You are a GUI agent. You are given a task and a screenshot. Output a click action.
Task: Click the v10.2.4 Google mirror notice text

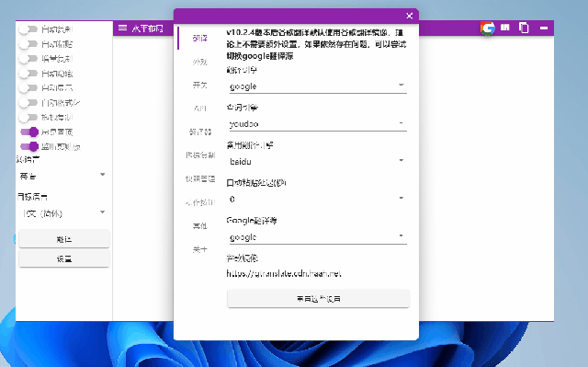point(316,44)
